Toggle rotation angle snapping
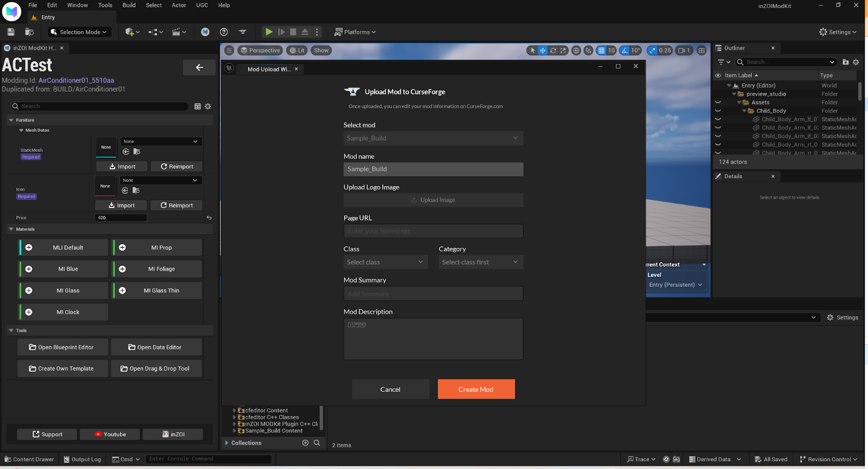 pos(624,50)
